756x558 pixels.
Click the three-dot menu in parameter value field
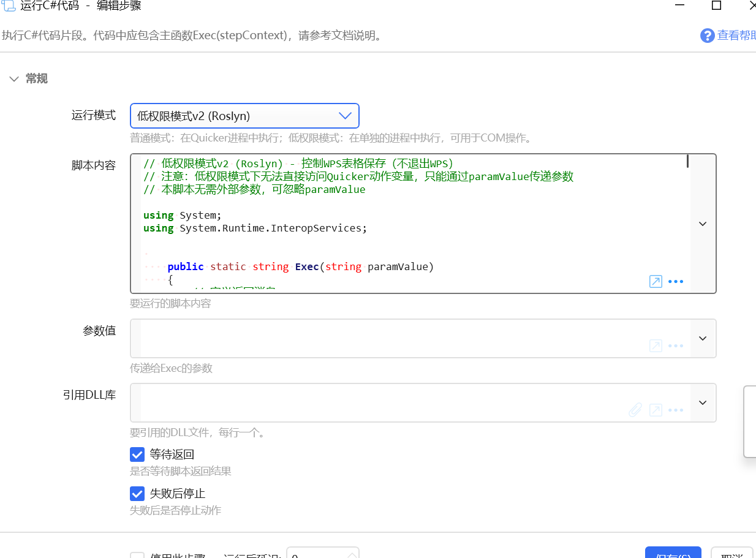pos(675,346)
